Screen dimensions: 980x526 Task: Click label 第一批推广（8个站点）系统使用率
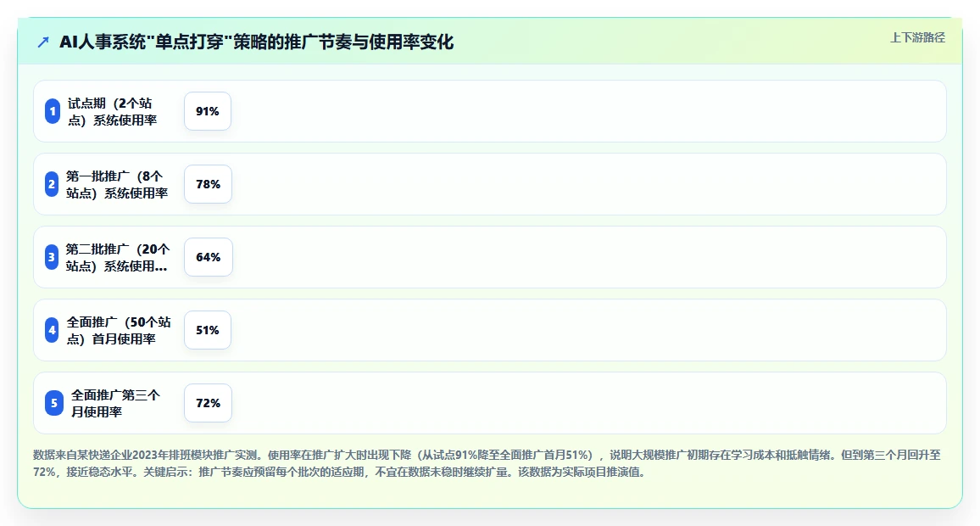pyautogui.click(x=117, y=184)
